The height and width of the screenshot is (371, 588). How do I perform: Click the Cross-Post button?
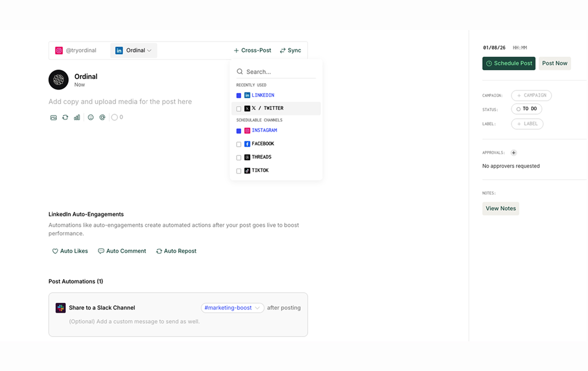pyautogui.click(x=252, y=50)
